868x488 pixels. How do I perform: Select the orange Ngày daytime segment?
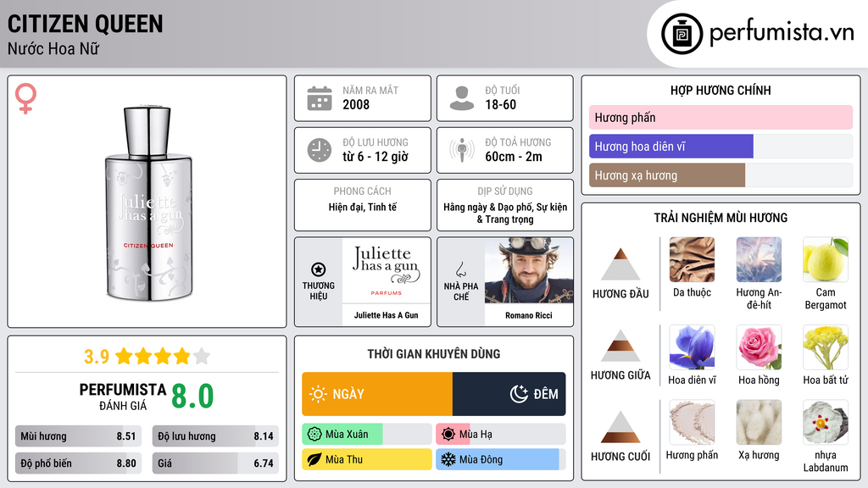[377, 394]
